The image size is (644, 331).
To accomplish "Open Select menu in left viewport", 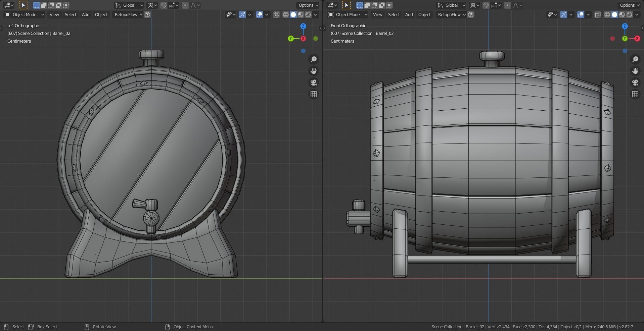I will point(71,14).
